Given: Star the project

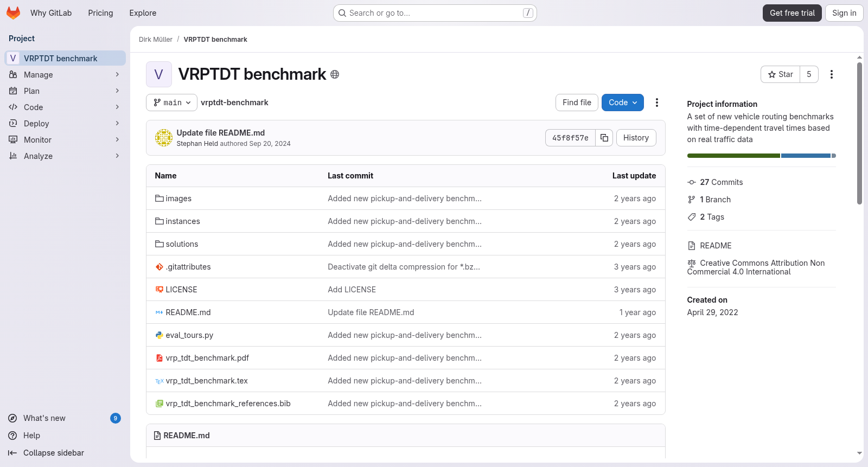Looking at the screenshot, I should (x=780, y=74).
